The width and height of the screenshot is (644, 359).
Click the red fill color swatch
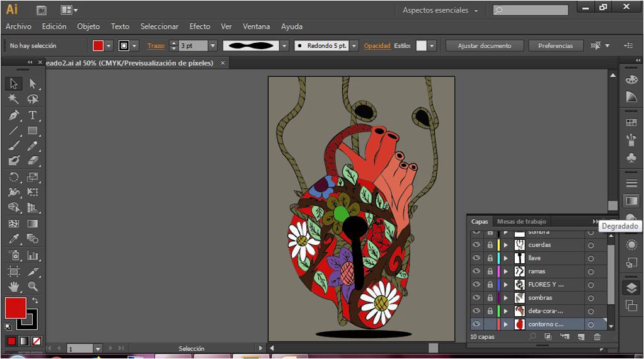tap(15, 308)
